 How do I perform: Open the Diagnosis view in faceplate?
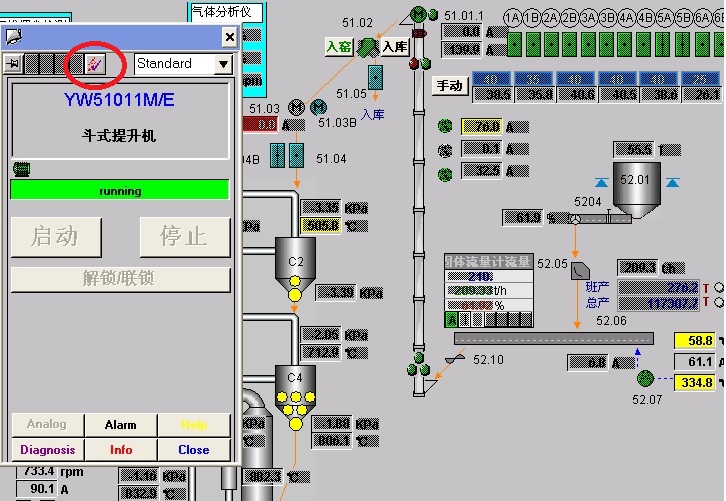pos(47,450)
